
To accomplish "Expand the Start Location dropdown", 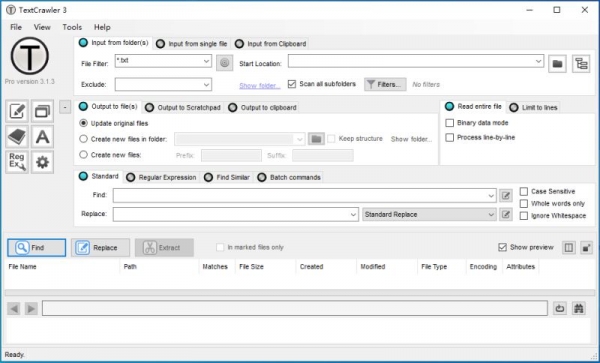I will [x=538, y=61].
